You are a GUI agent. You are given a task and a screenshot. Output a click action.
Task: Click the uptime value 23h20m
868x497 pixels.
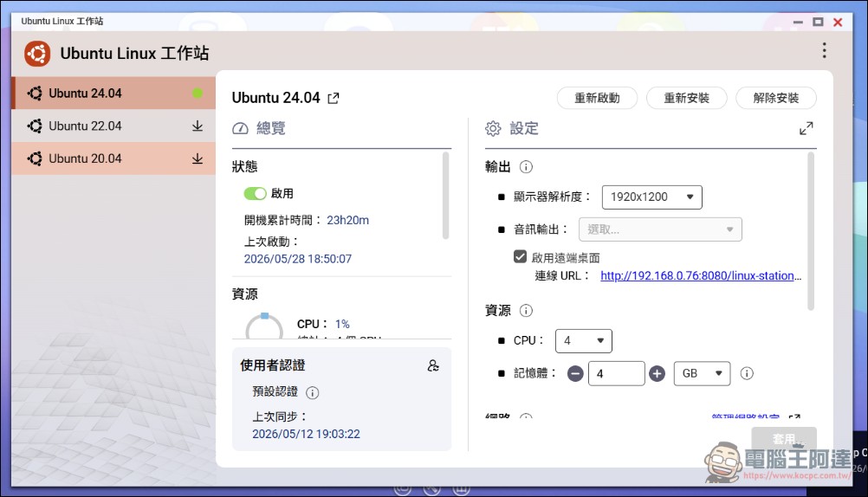[347, 220]
